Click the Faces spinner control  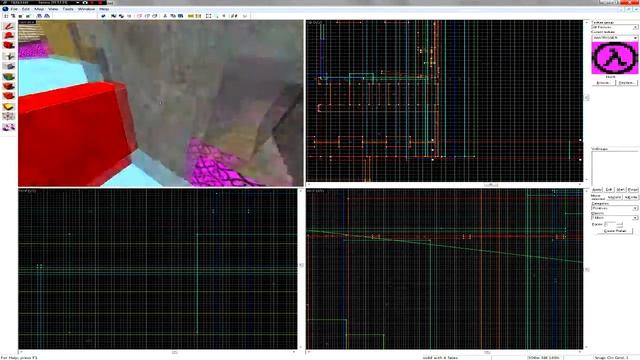pos(620,224)
